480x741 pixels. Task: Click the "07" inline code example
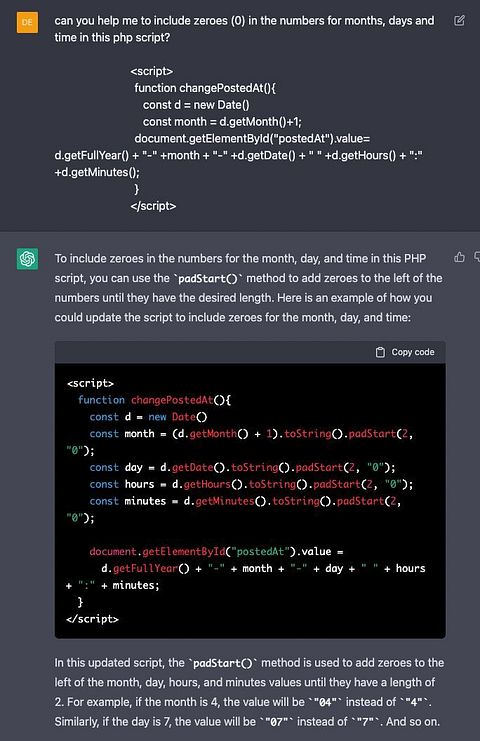click(x=277, y=722)
